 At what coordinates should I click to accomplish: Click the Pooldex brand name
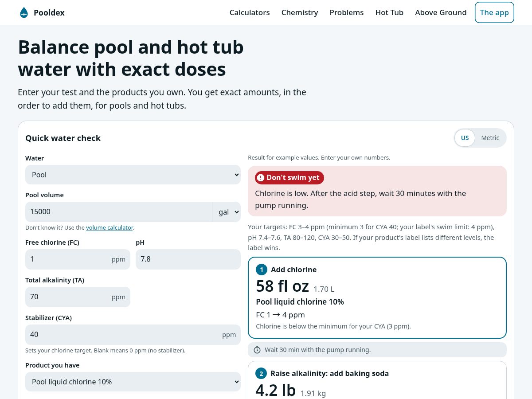[x=49, y=12]
